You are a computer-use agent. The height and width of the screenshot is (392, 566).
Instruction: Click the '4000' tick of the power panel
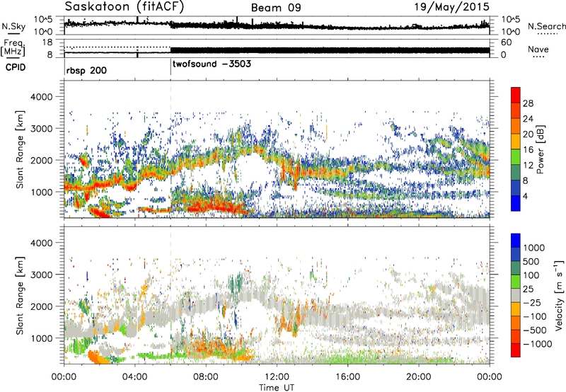42,97
